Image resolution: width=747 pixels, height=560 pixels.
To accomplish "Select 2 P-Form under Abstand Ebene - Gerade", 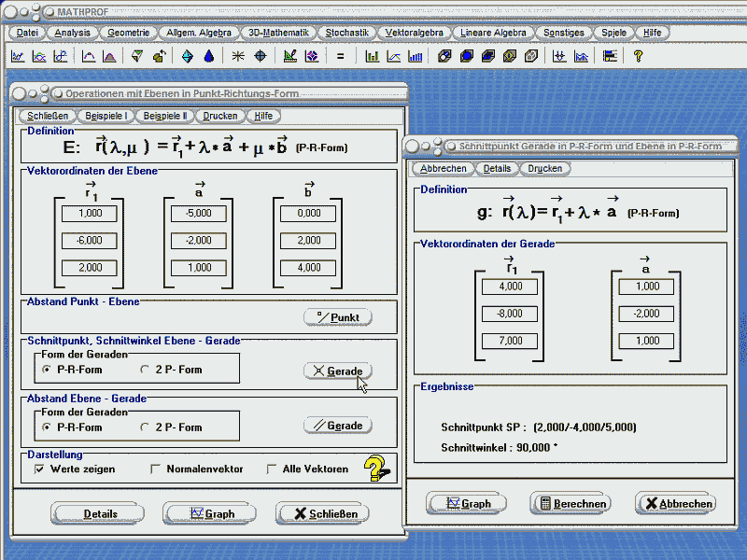I will coord(145,427).
